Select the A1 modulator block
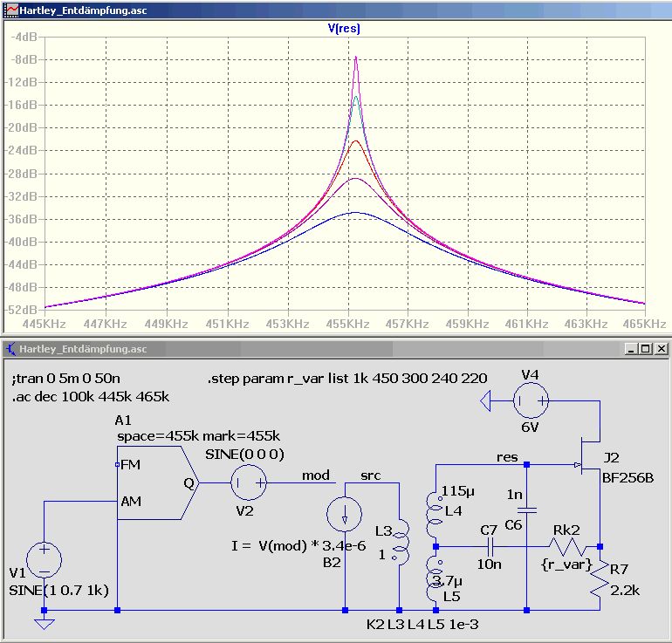The height and width of the screenshot is (643, 672). tap(158, 482)
